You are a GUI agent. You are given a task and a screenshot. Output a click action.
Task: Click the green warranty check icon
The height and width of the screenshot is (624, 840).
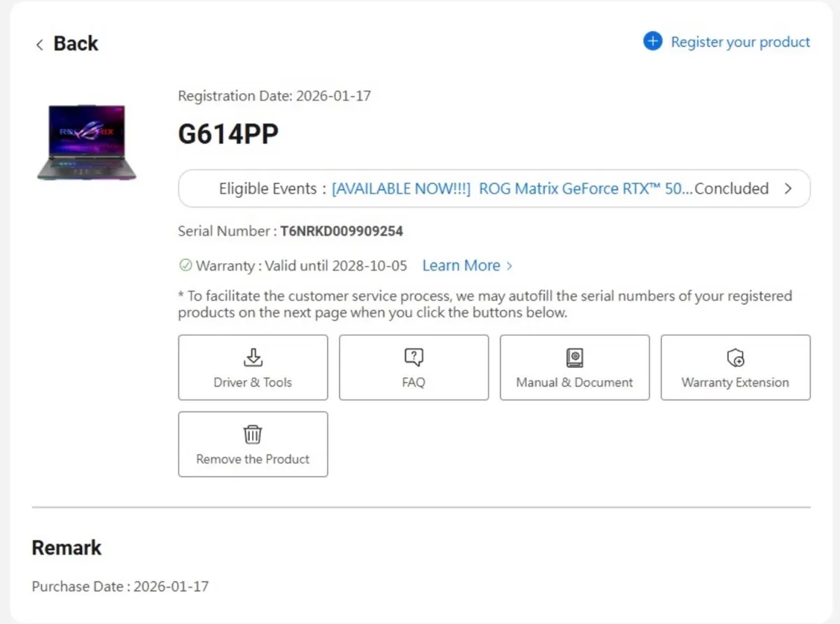click(185, 266)
